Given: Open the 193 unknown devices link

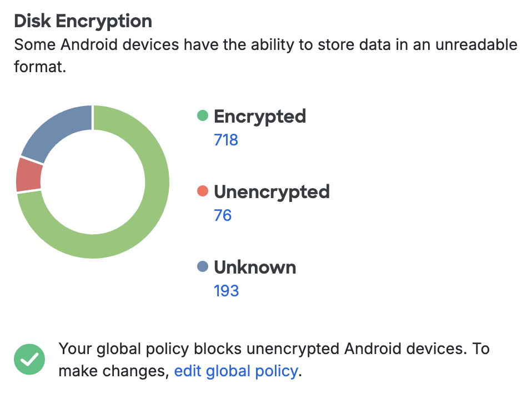Looking at the screenshot, I should pos(225,290).
